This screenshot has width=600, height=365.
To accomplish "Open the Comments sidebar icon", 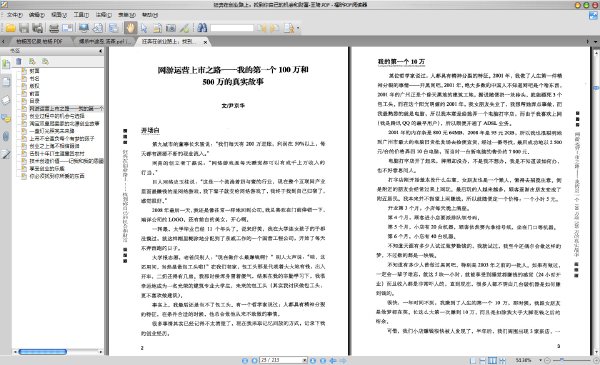I will [x=6, y=118].
